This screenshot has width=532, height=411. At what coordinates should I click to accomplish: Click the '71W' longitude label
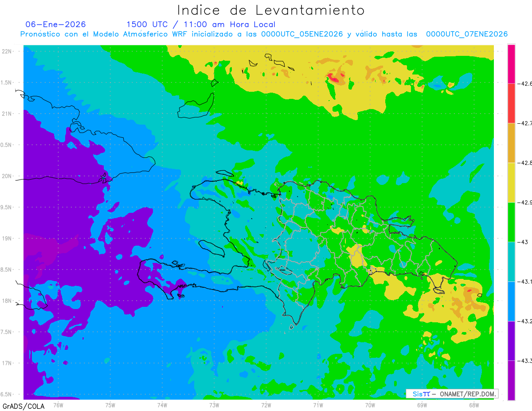tap(318, 405)
